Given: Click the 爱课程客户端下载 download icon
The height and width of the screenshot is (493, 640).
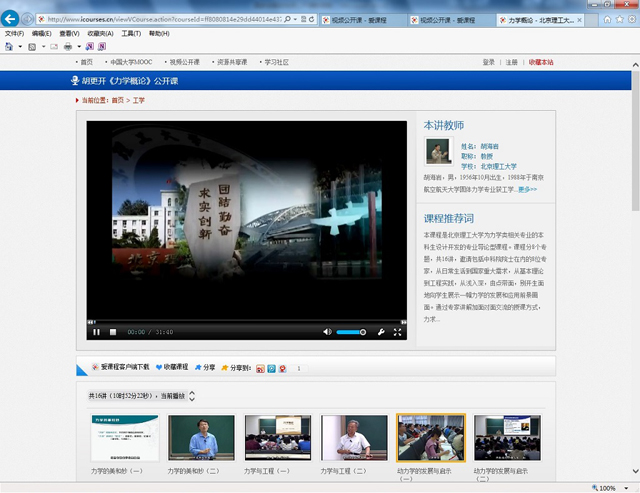Looking at the screenshot, I should point(95,367).
